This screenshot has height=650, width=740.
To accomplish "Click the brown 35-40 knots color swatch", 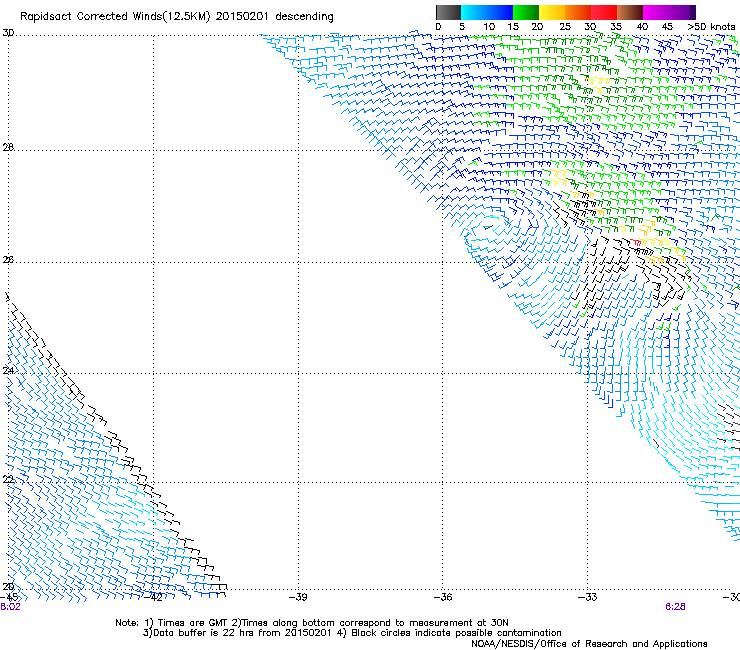I will pyautogui.click(x=630, y=12).
